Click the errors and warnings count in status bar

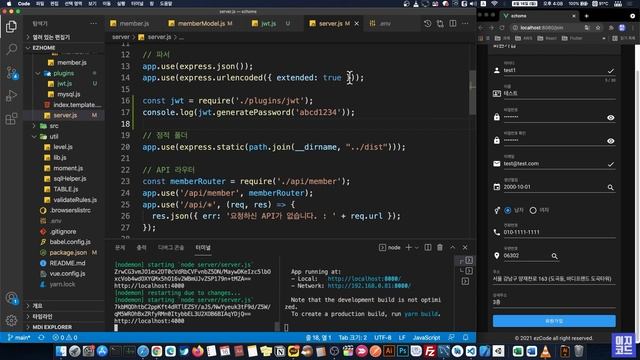[65, 338]
